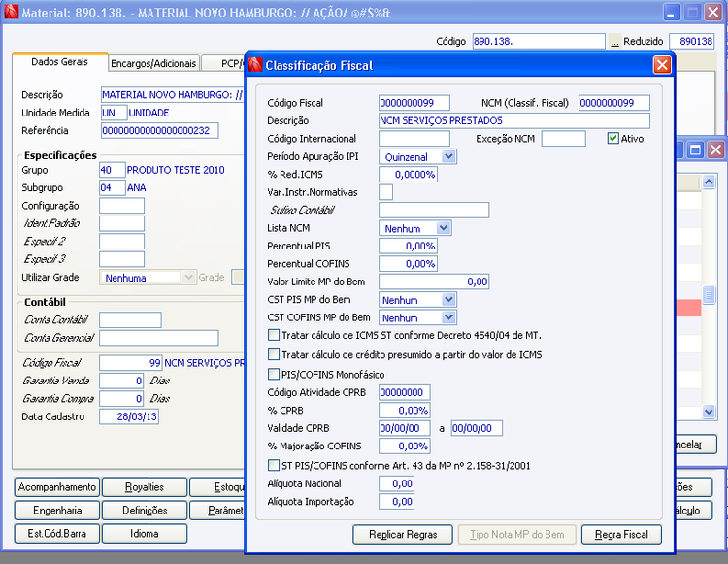The height and width of the screenshot is (564, 728).
Task: Click the % Red.ICMS field
Action: point(408,174)
